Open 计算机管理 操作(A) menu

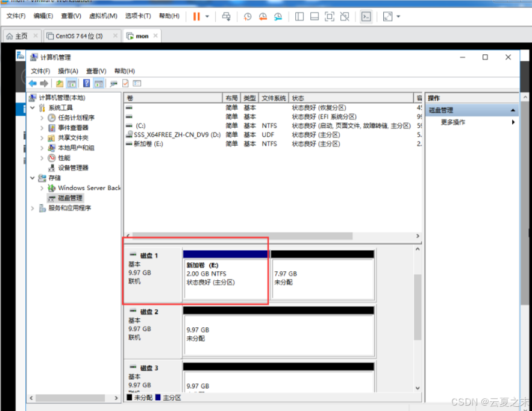[x=68, y=71]
